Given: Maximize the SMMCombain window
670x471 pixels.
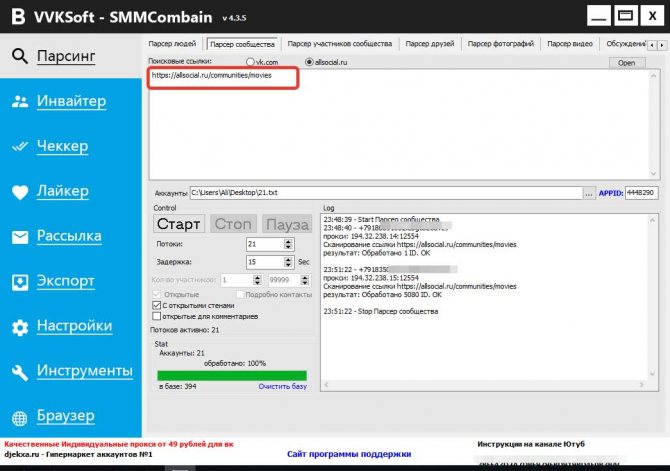Looking at the screenshot, I should click(626, 16).
